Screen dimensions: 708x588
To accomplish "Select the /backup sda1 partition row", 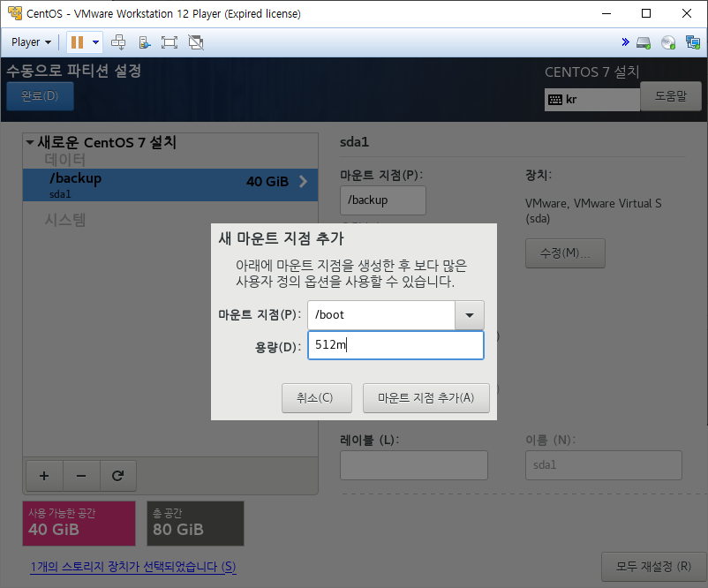I will pyautogui.click(x=170, y=185).
